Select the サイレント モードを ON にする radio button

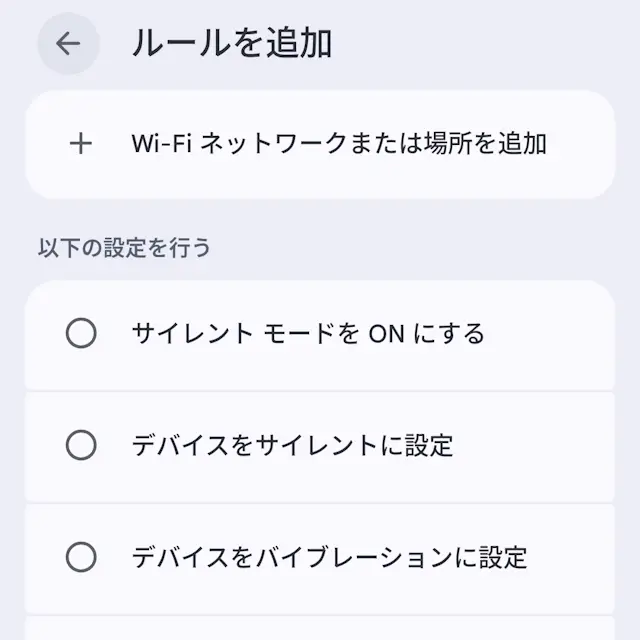(x=81, y=333)
